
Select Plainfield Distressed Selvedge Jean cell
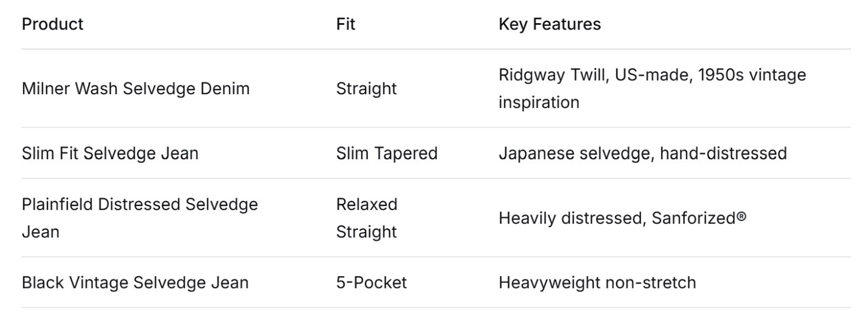140,218
